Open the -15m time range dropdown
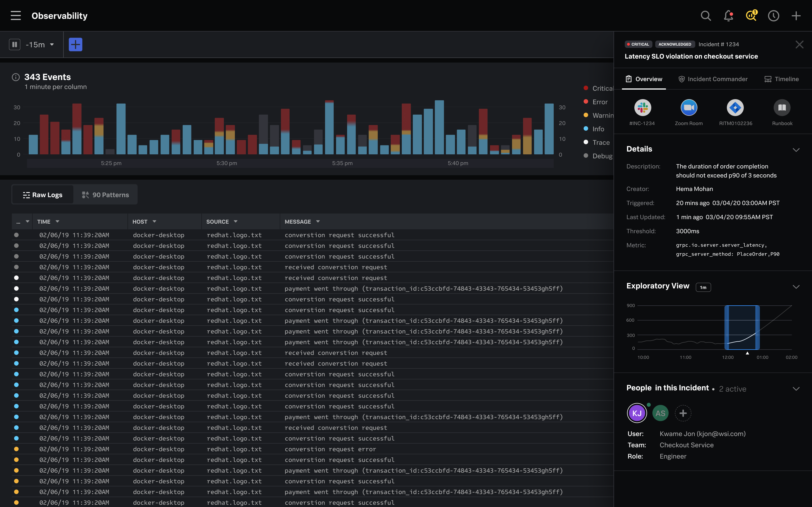 point(39,44)
